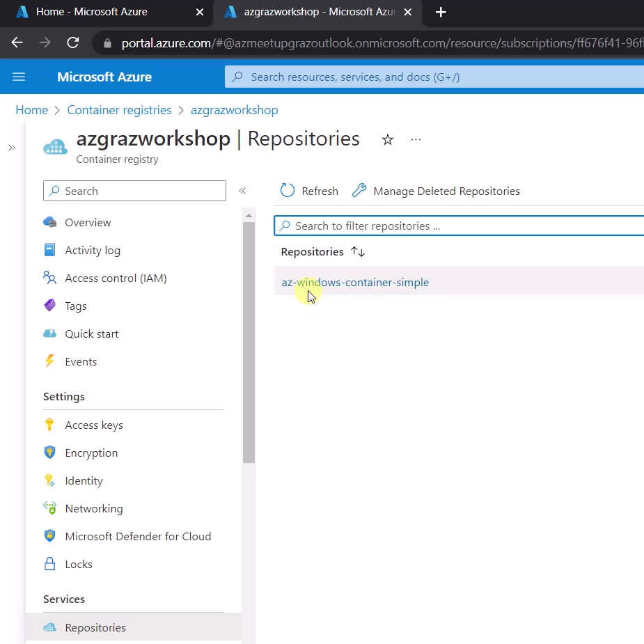Click the Microsoft Azure portal logo
Screen dimensions: 644x644
pos(104,77)
